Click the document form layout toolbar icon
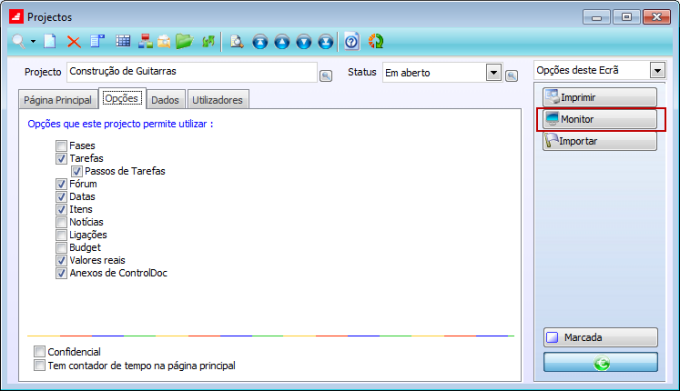 click(x=98, y=42)
